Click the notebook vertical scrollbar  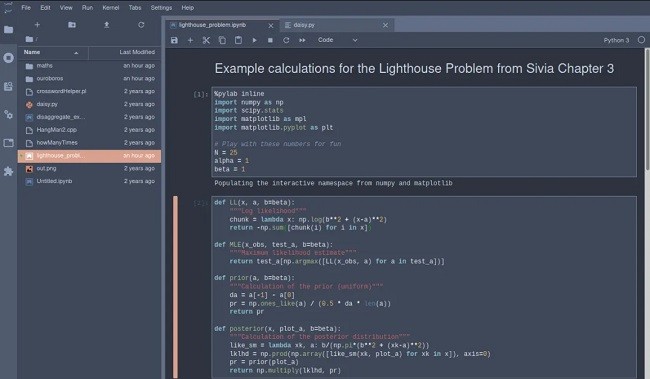(x=647, y=109)
